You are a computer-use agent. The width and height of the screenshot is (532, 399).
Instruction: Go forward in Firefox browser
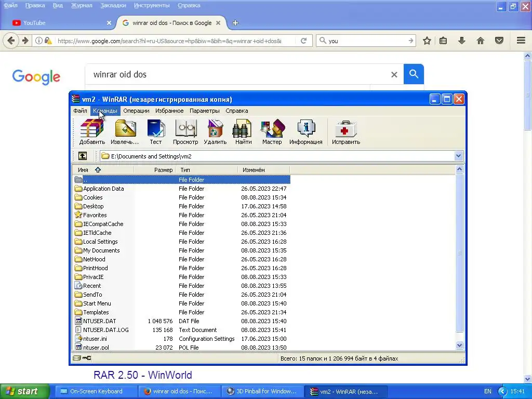pos(25,41)
